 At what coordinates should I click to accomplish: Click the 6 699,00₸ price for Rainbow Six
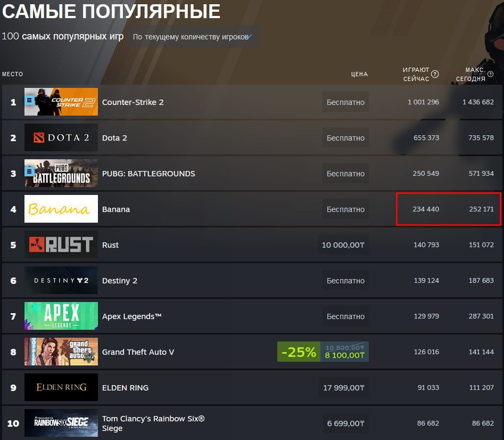345,423
